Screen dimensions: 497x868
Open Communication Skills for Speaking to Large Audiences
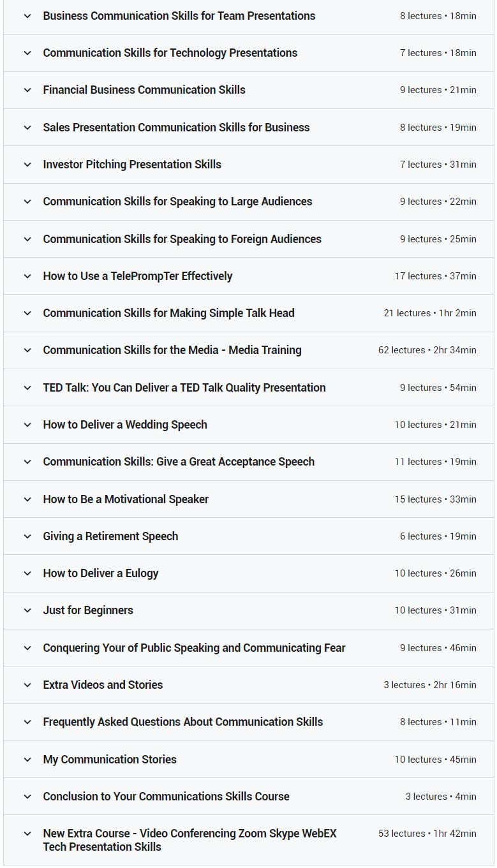coord(177,202)
